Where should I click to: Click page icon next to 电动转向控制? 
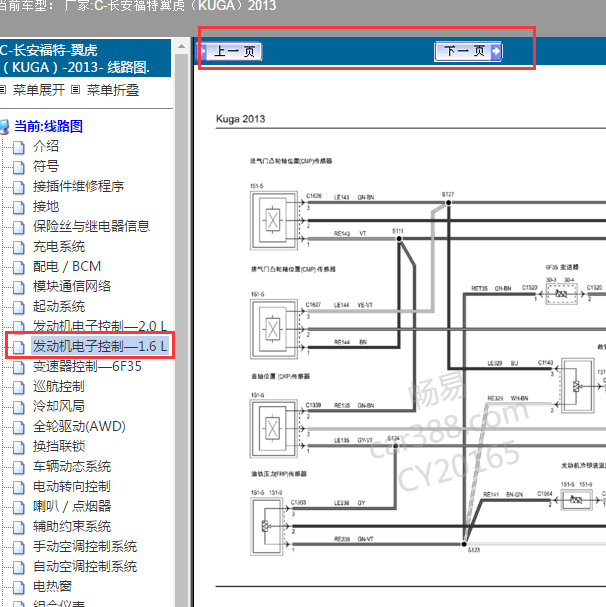click(18, 488)
